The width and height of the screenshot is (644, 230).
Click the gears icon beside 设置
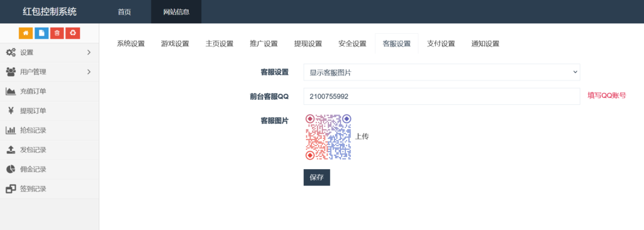tap(11, 53)
